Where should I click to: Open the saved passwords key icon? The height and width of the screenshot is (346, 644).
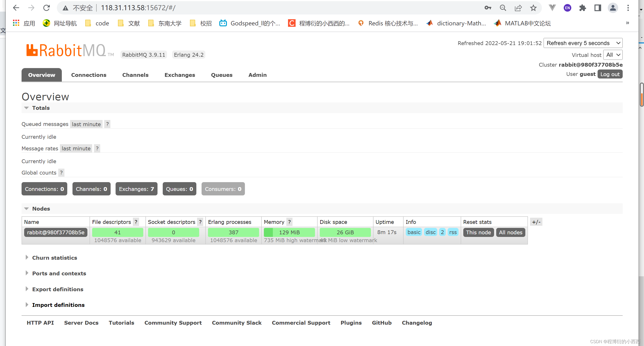488,8
